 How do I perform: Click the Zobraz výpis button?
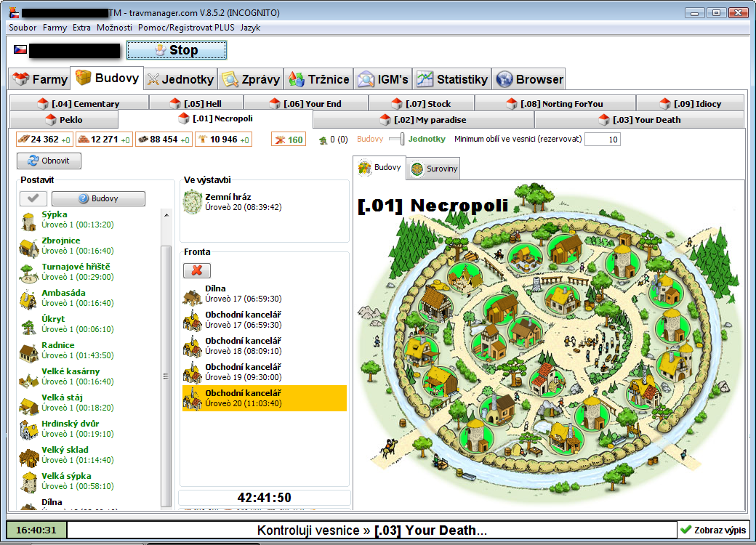[x=714, y=530]
